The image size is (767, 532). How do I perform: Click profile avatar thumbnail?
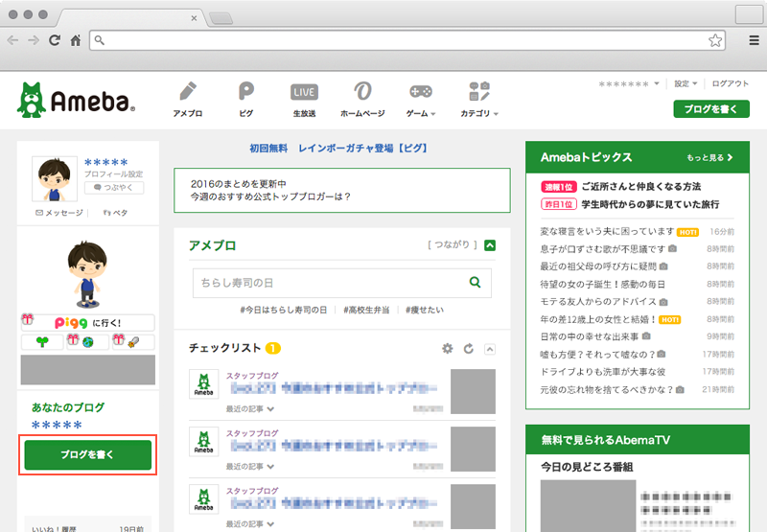coord(55,179)
